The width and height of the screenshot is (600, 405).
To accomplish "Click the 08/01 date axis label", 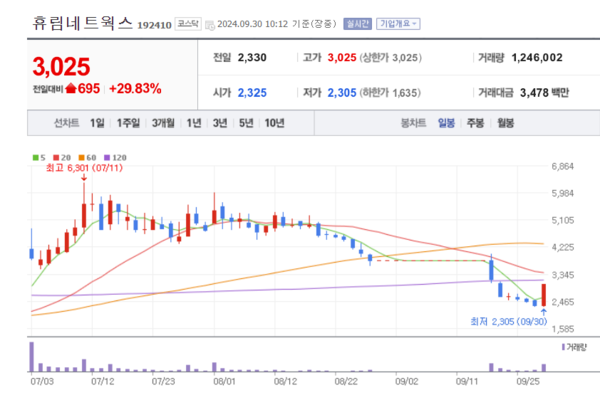I will click(224, 381).
